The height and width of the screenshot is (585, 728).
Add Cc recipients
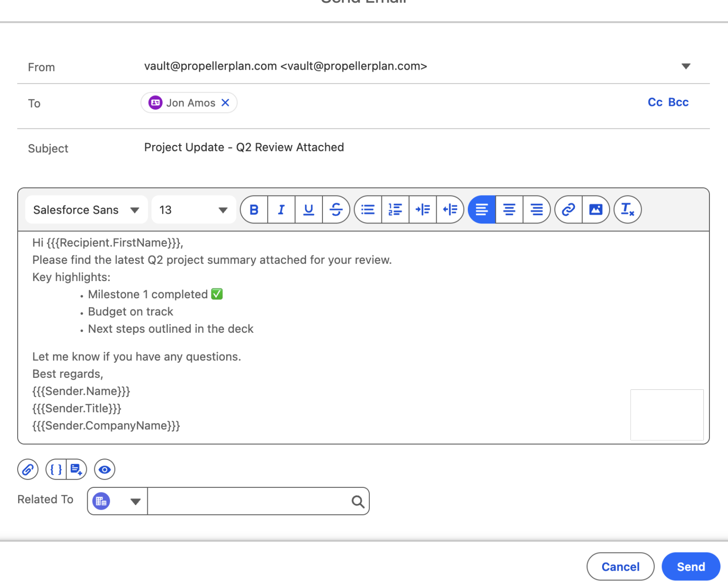click(655, 102)
